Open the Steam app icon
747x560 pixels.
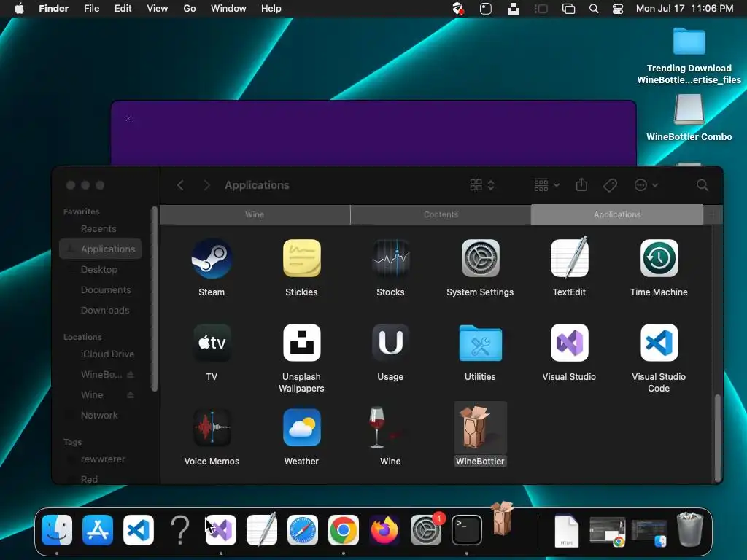click(x=212, y=259)
